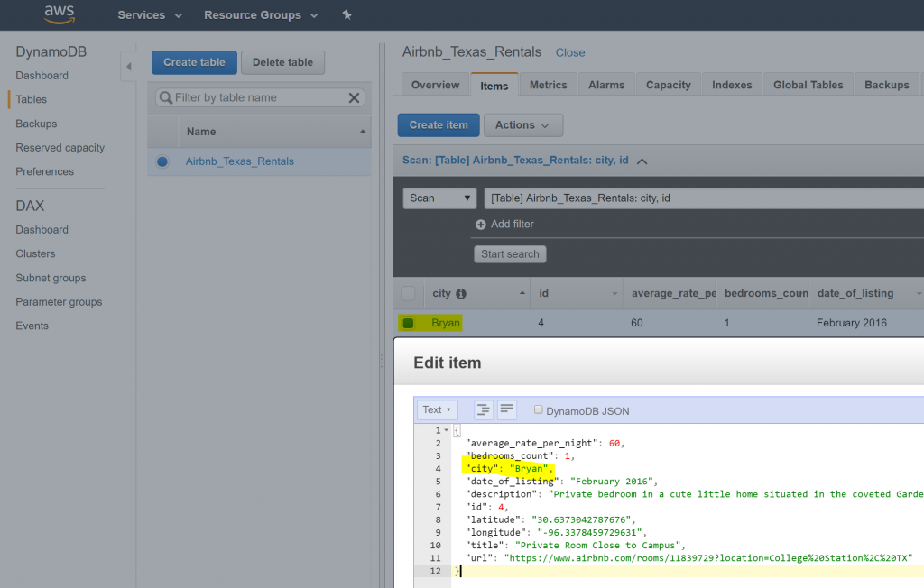Image resolution: width=924 pixels, height=588 pixels.
Task: Toggle the checkbox for the Bryan row
Action: pos(408,323)
